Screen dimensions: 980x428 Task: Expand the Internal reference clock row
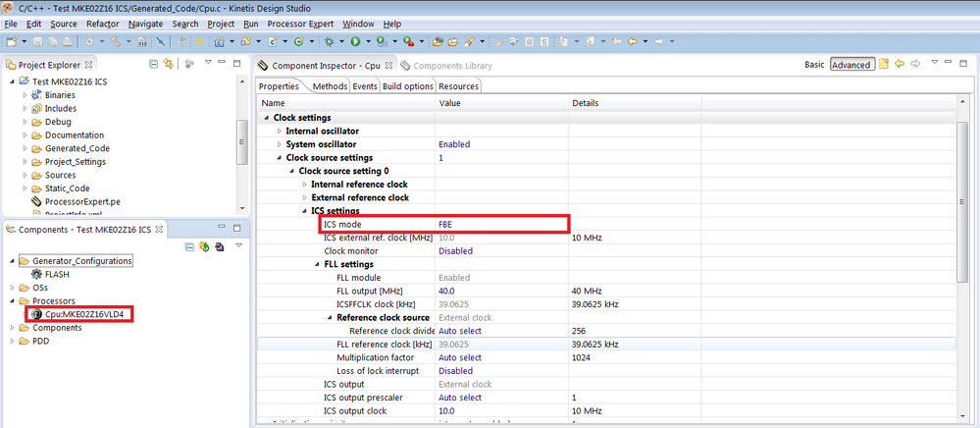pyautogui.click(x=304, y=184)
